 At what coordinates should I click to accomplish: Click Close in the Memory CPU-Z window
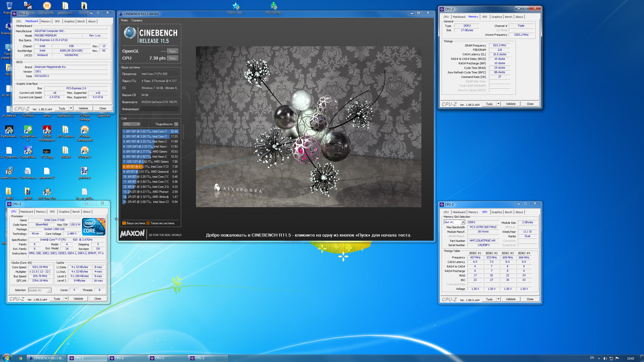(x=530, y=104)
